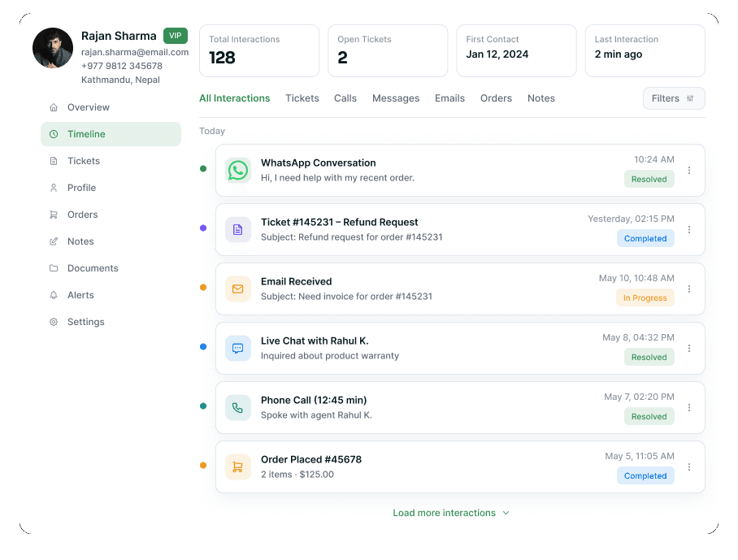Switch to the Tickets tab
Screen dimensions: 738x560
302,98
